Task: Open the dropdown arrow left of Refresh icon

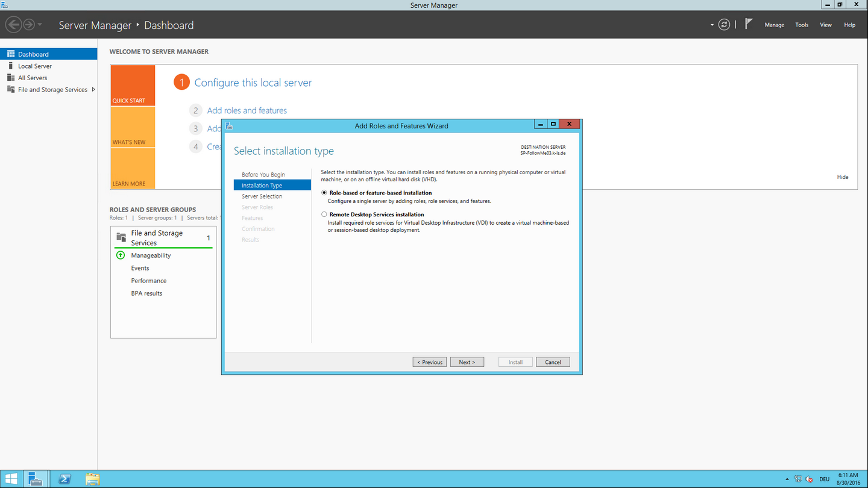Action: (712, 25)
